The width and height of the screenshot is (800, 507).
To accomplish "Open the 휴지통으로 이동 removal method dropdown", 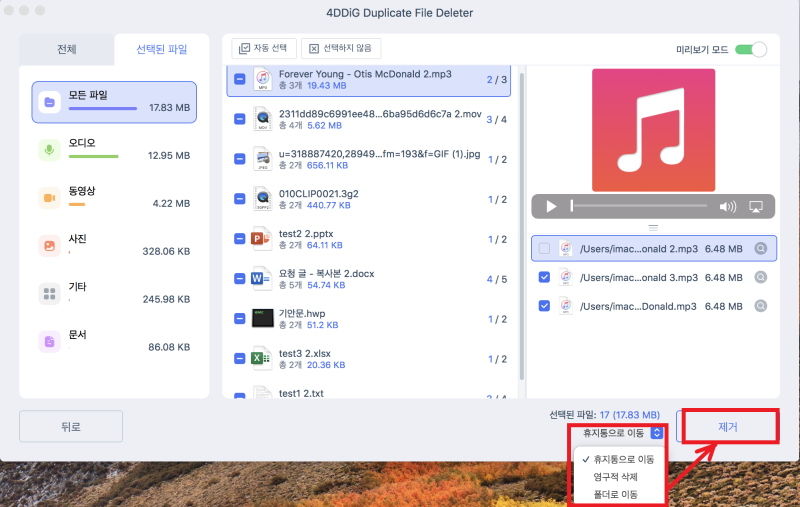I will 622,433.
